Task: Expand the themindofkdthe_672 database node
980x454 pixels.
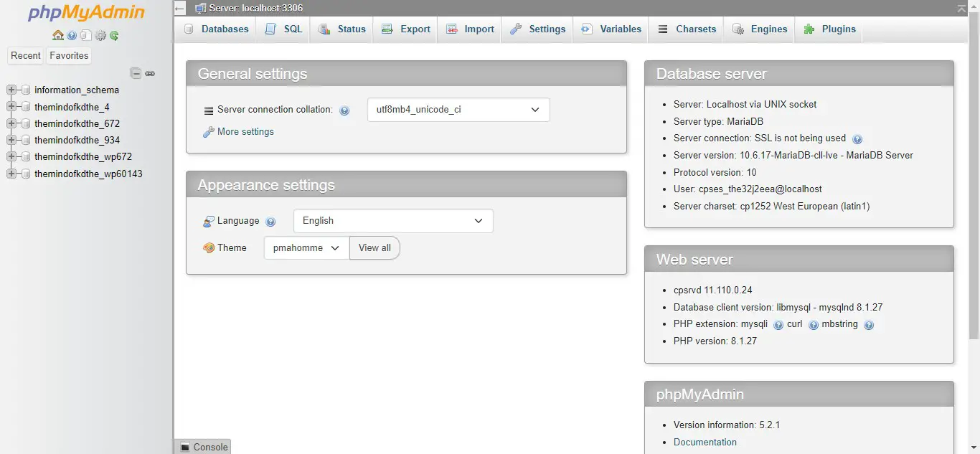Action: 11,123
